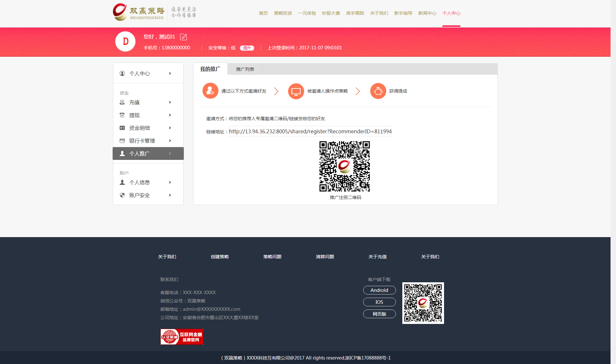Click the 微信公众号:双赢策略 text
The image size is (616, 364).
point(183,301)
